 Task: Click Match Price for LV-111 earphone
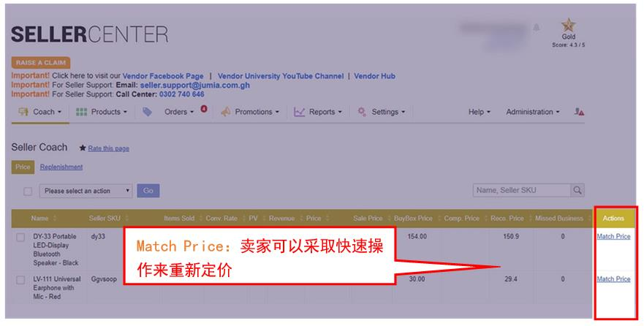tap(613, 279)
